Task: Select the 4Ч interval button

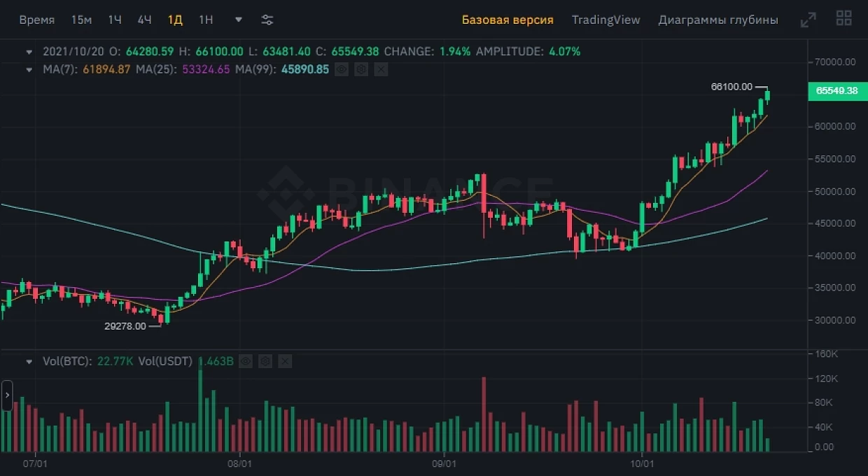Action: click(x=144, y=20)
